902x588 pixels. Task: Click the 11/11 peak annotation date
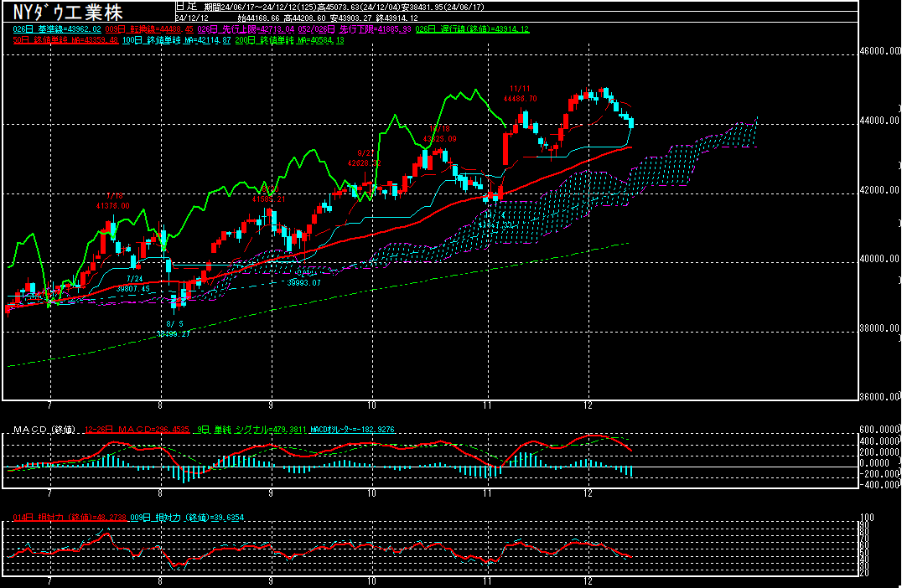520,89
